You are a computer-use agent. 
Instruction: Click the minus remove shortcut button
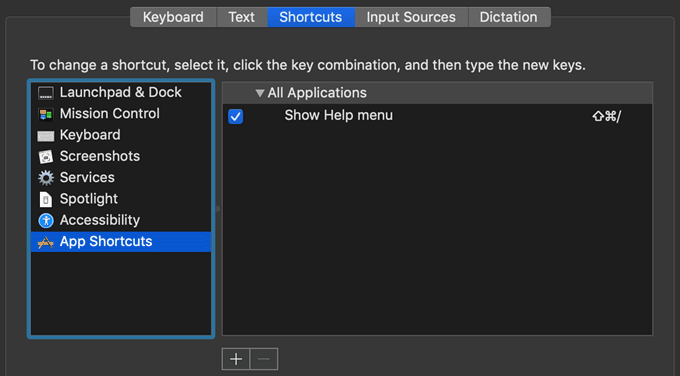pyautogui.click(x=264, y=359)
